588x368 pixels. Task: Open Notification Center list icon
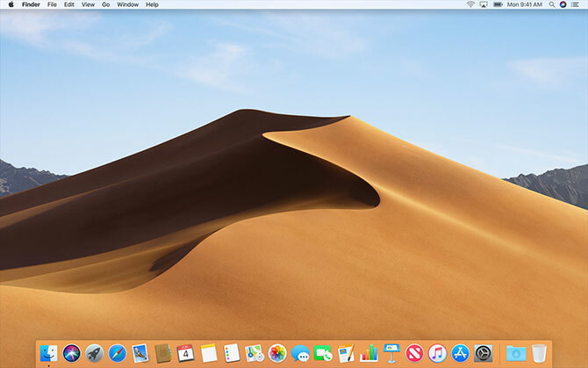point(575,4)
